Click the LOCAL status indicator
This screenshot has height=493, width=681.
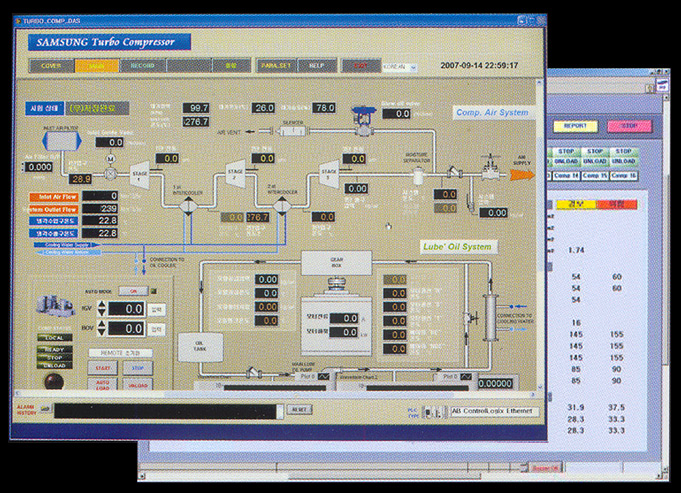coord(55,337)
